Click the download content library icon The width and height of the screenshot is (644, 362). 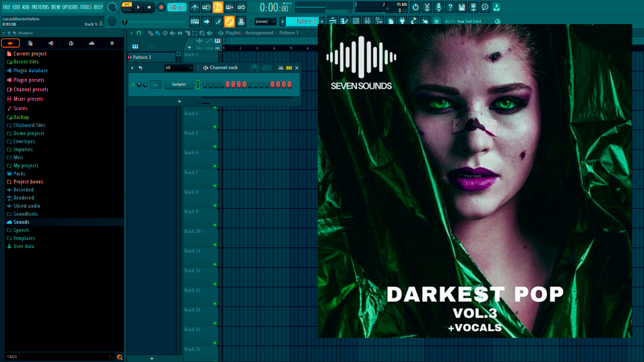496,7
